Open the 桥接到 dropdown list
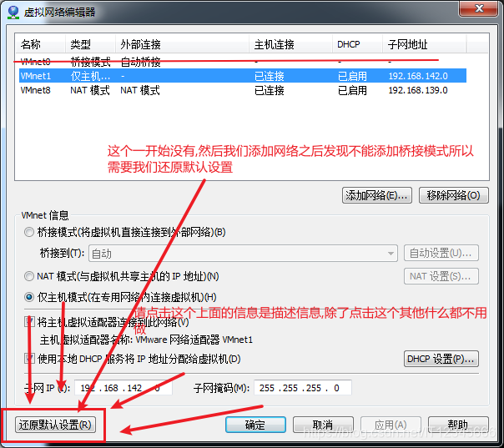The height and width of the screenshot is (448, 504). pyautogui.click(x=243, y=254)
